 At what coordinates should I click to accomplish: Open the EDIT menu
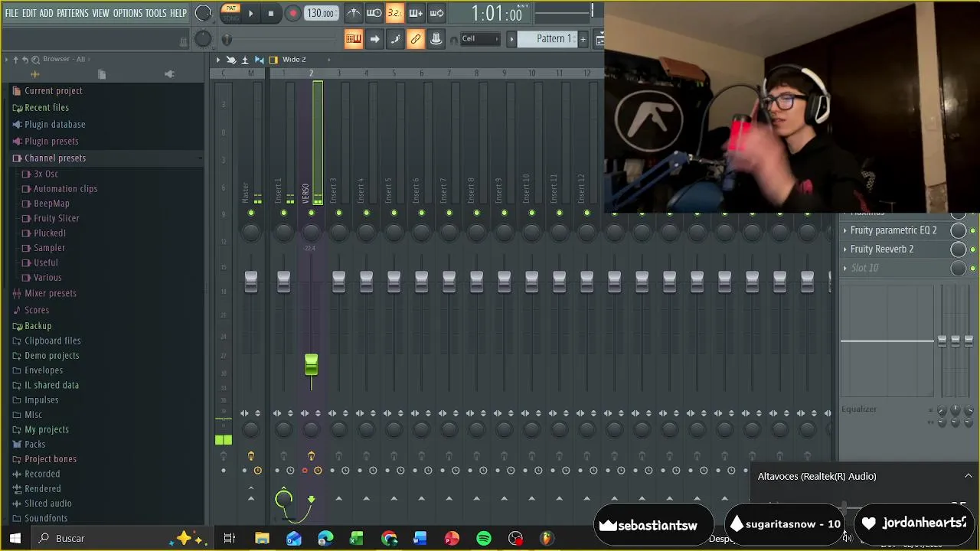pos(29,13)
